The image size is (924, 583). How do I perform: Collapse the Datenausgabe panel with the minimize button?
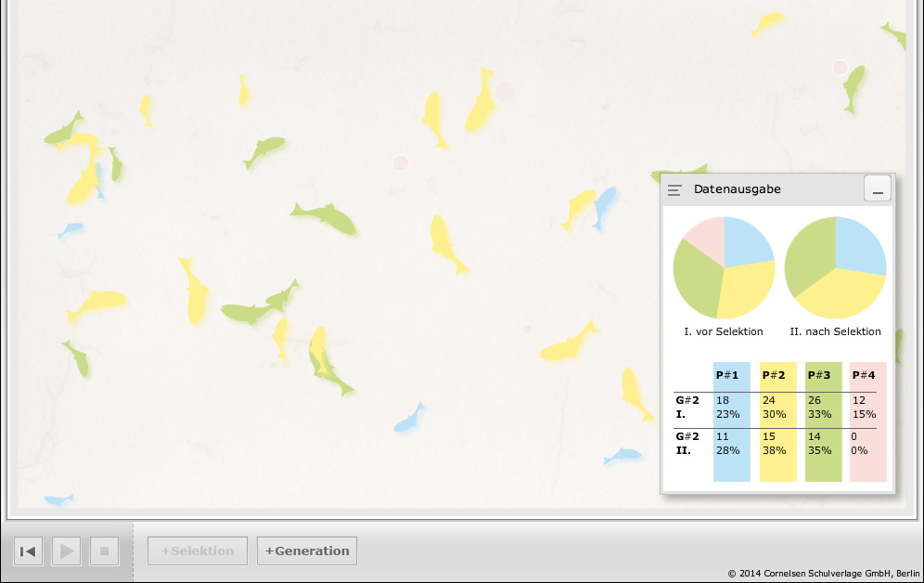pos(878,188)
